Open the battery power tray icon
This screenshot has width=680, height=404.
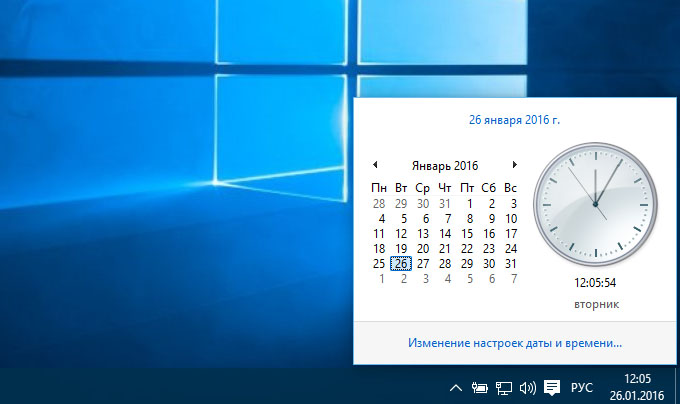click(480, 388)
